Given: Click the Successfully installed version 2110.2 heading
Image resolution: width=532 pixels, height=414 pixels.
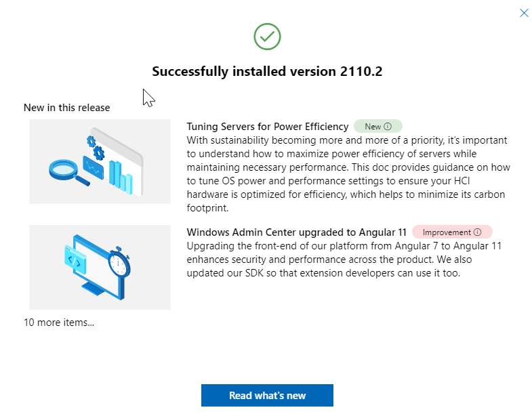Looking at the screenshot, I should point(267,71).
